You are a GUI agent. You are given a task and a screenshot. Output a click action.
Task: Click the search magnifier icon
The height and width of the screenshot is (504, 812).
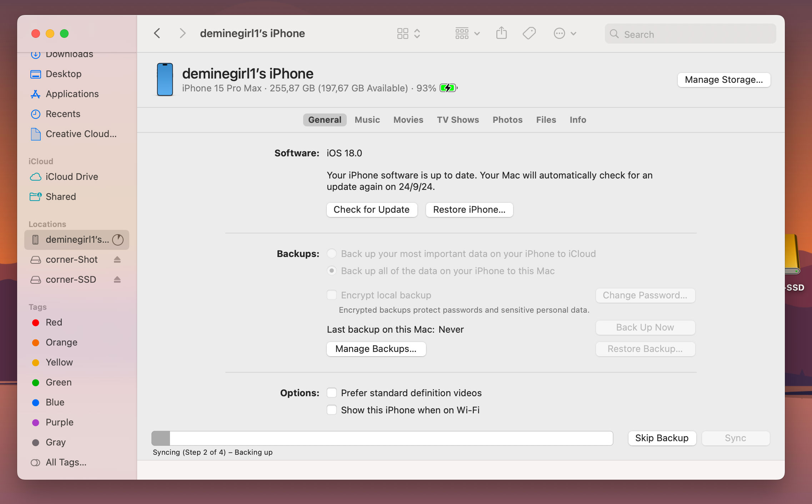pos(614,34)
